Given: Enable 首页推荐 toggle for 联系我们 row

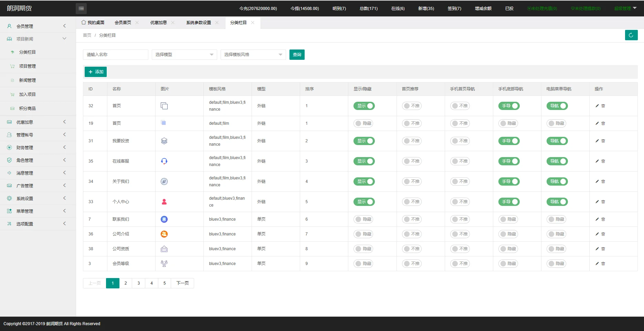Looking at the screenshot, I should (412, 219).
